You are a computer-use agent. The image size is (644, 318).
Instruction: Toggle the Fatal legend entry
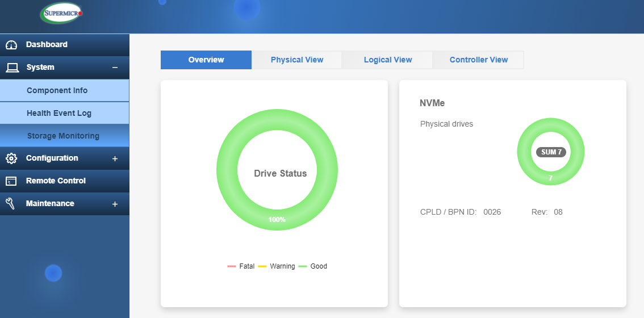point(241,266)
